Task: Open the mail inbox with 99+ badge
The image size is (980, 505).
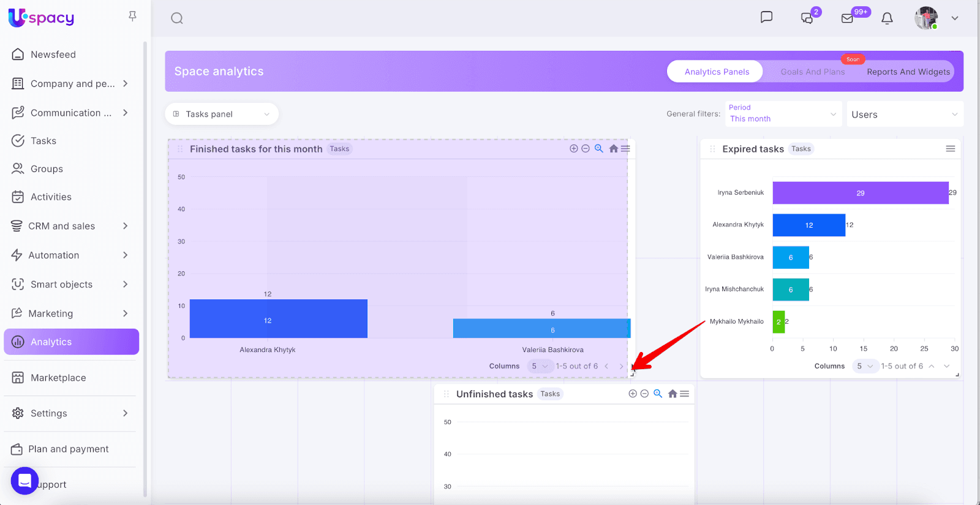Action: pyautogui.click(x=848, y=18)
